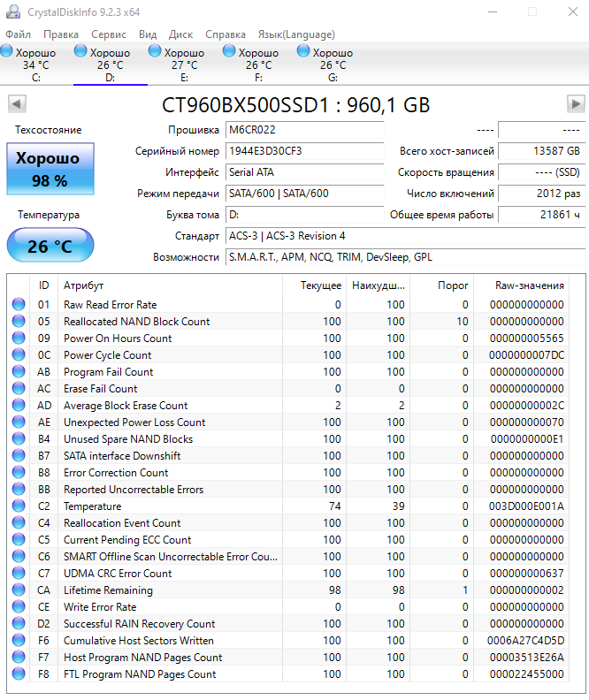589x700 pixels.
Task: Switch to drive F: tab
Action: [x=258, y=65]
